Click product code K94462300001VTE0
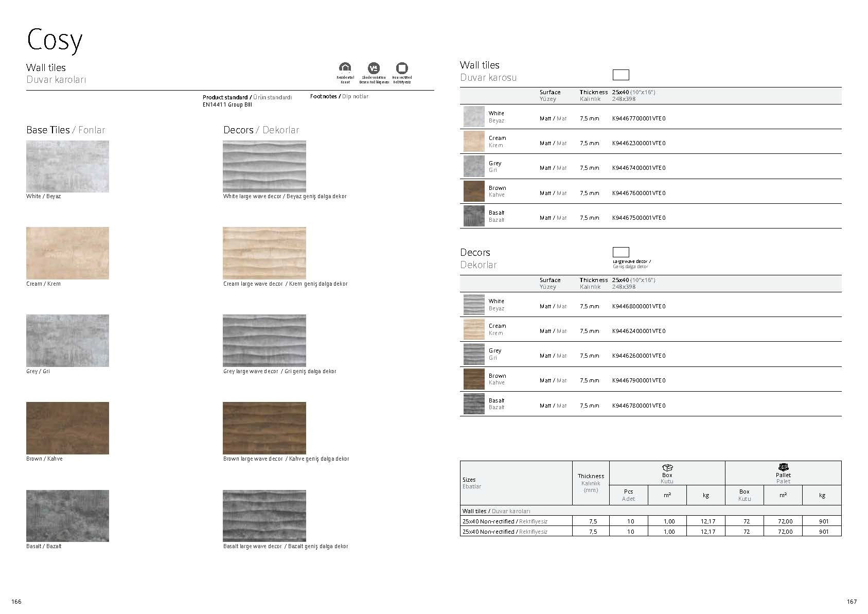The image size is (868, 614). click(x=639, y=143)
